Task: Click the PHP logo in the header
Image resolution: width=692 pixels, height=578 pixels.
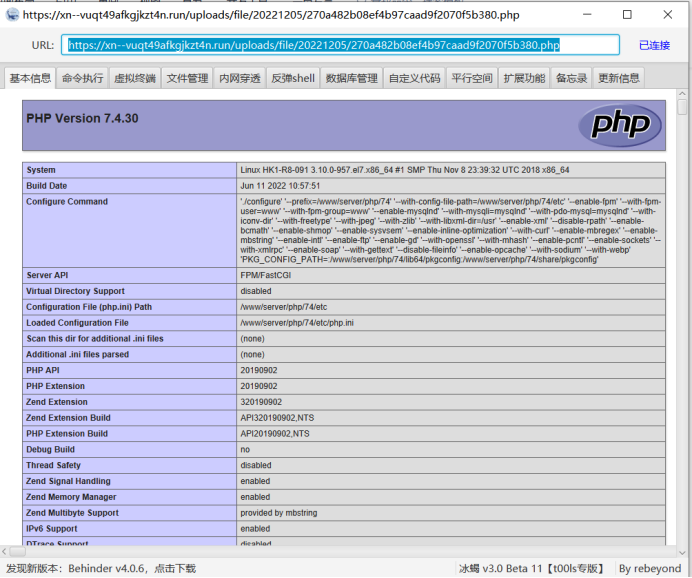Action: tap(620, 125)
